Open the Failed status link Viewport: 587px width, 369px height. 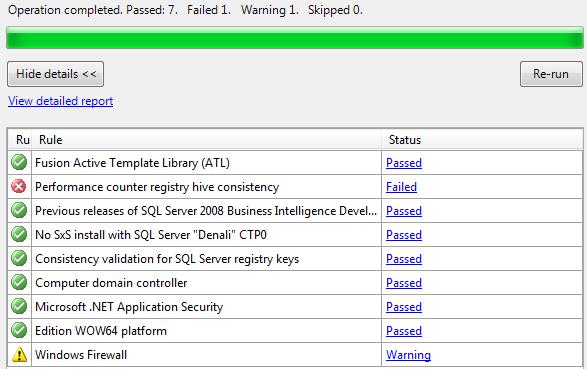tap(401, 187)
